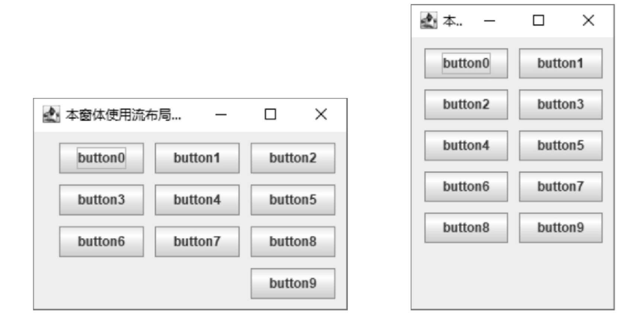
Task: Click button6 in the narrow two-column window
Action: (466, 187)
